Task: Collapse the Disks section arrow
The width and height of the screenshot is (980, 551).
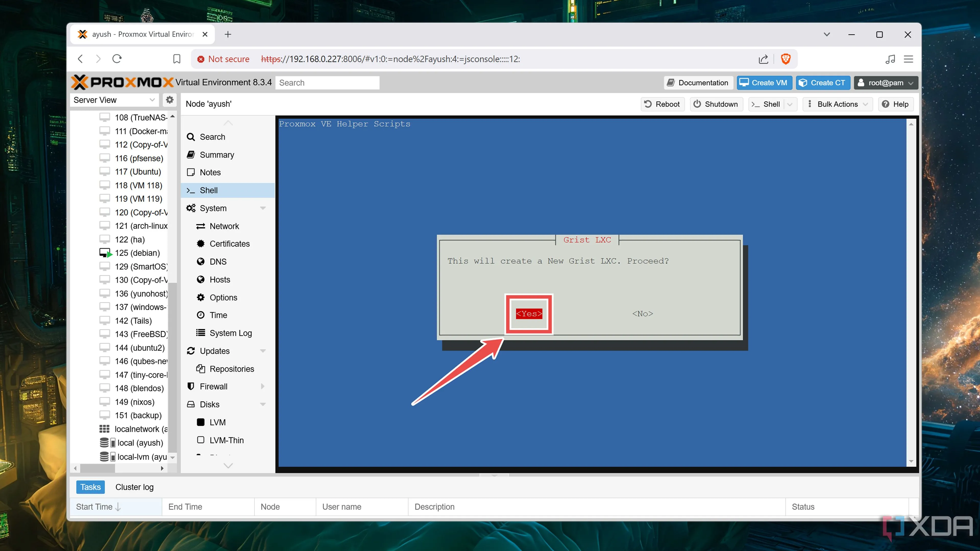Action: coord(263,404)
